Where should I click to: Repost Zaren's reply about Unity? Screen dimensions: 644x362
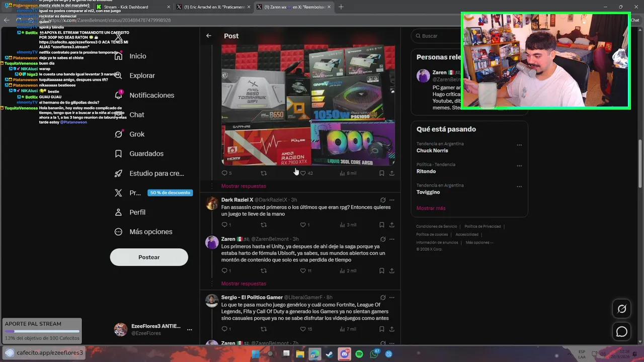tap(264, 270)
